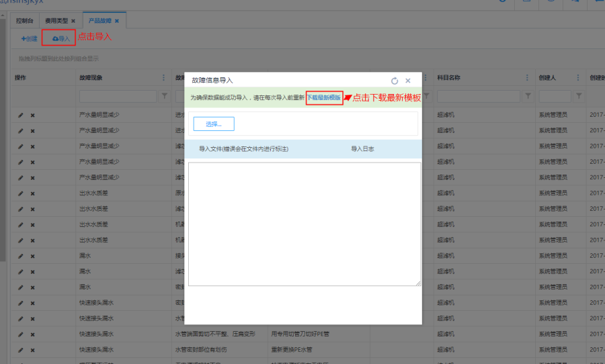The width and height of the screenshot is (605, 364).
Task: Click the 选择... file button
Action: pos(214,124)
